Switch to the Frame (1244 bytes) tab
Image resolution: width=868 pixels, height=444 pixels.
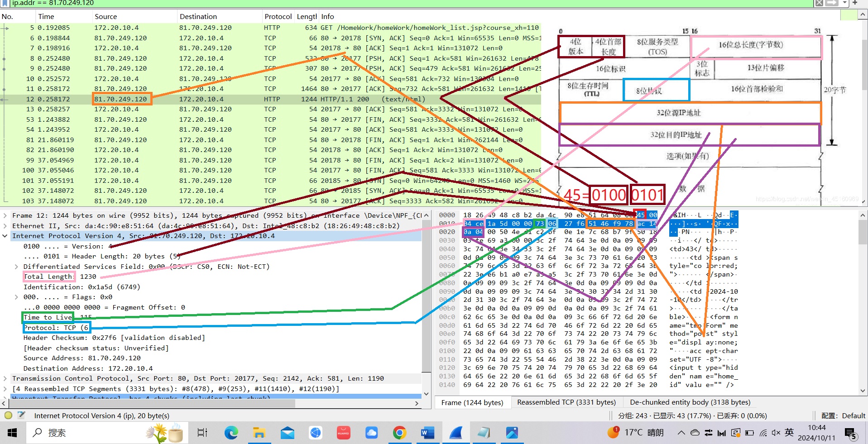pyautogui.click(x=472, y=402)
